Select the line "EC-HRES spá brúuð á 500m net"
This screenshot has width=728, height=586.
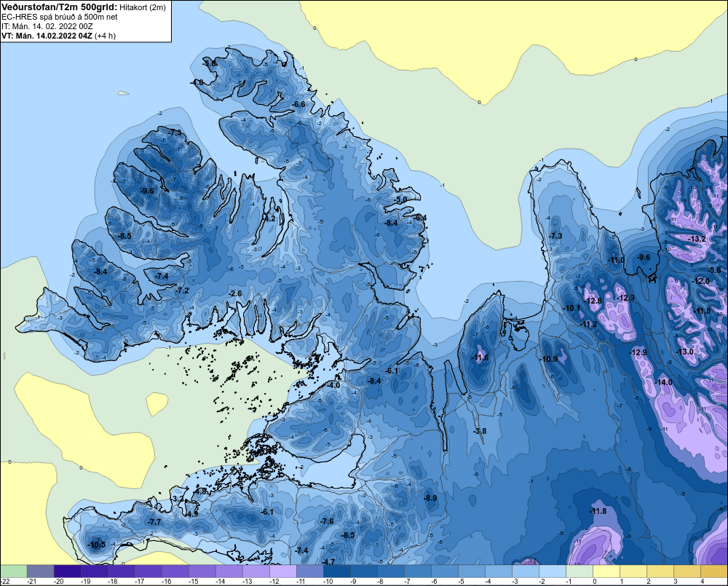(x=60, y=17)
